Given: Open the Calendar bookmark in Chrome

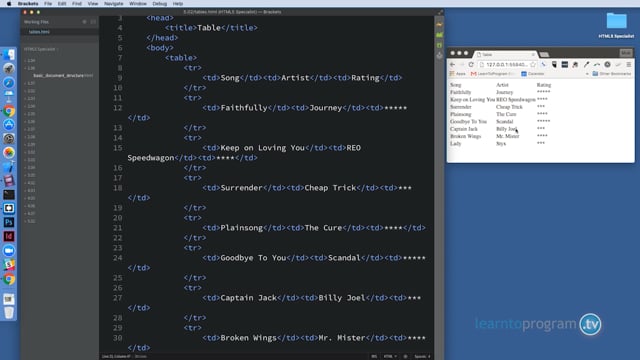Looking at the screenshot, I should [x=533, y=74].
